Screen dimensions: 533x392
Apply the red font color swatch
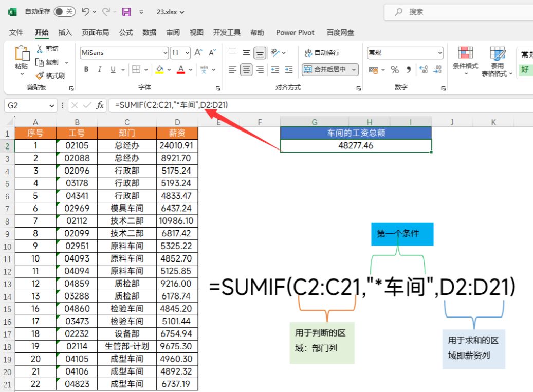pyautogui.click(x=181, y=70)
